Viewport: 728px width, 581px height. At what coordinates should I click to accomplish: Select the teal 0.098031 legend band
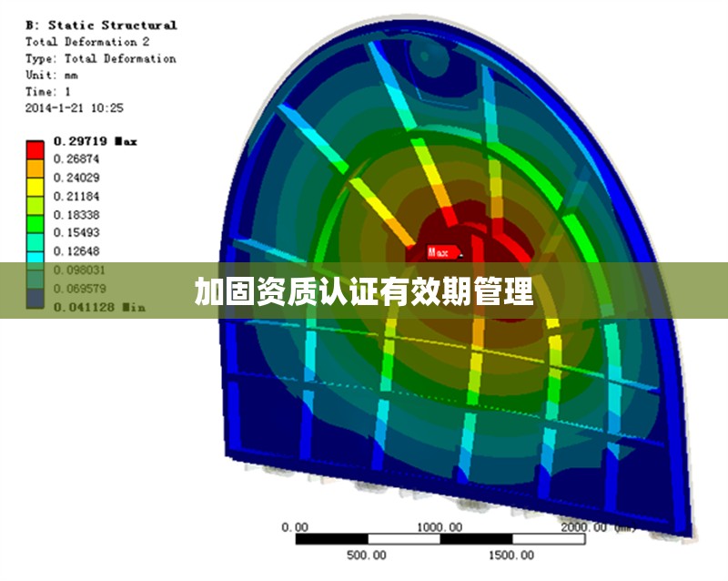pos(36,268)
